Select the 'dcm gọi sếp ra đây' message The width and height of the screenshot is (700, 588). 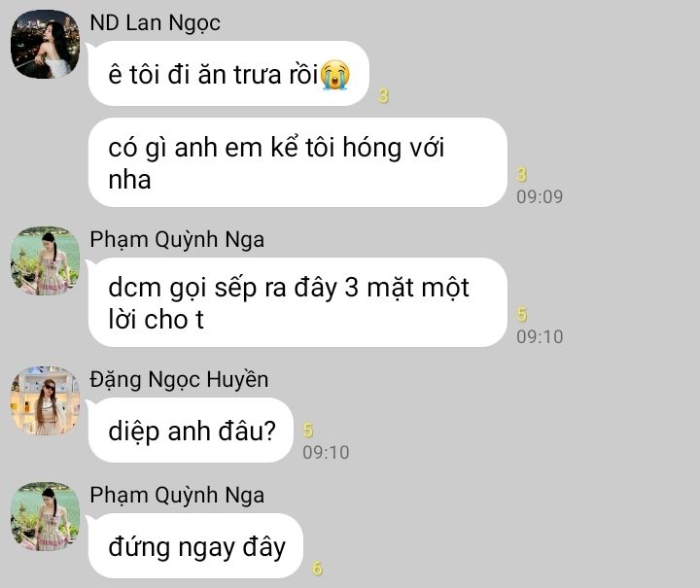point(297,302)
